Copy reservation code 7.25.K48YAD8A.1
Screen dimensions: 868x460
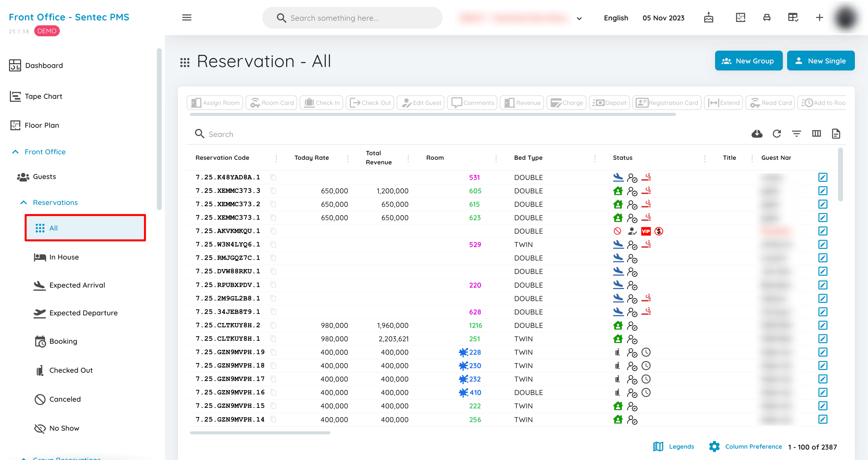[x=273, y=178]
